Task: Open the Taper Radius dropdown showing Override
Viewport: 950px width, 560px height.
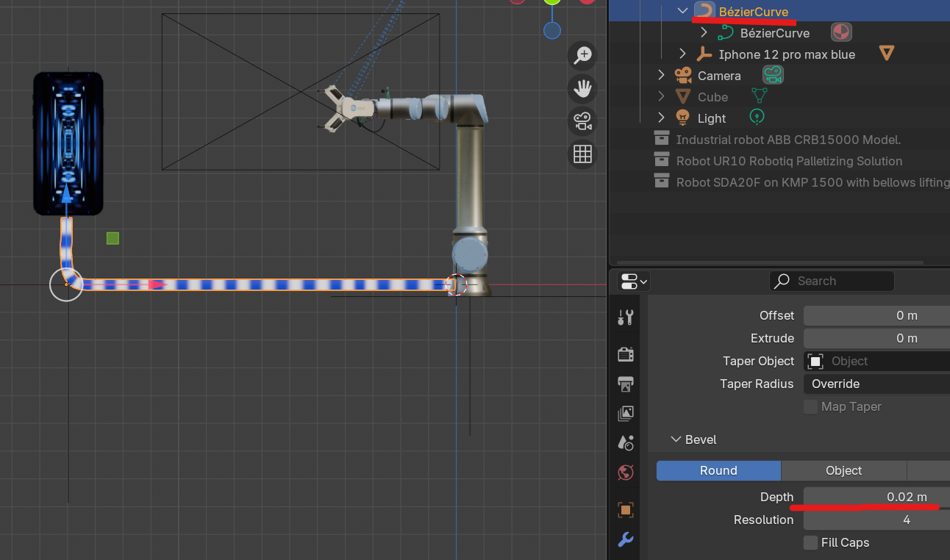Action: [875, 384]
